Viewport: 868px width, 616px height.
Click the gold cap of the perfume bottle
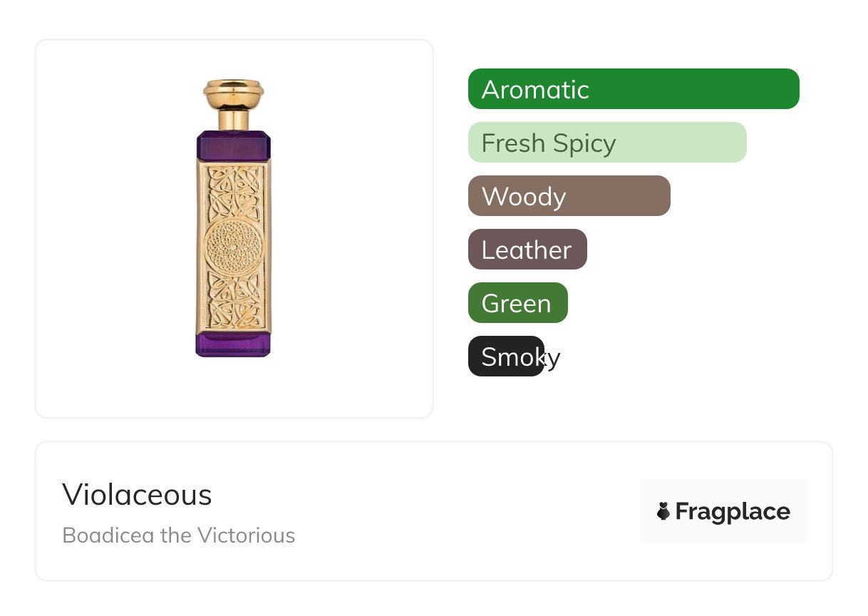point(234,91)
